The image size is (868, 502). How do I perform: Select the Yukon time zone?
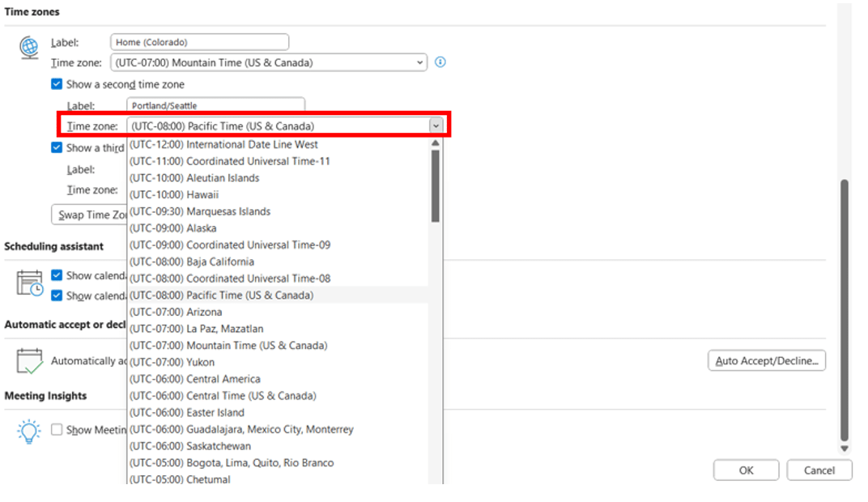pyautogui.click(x=278, y=362)
